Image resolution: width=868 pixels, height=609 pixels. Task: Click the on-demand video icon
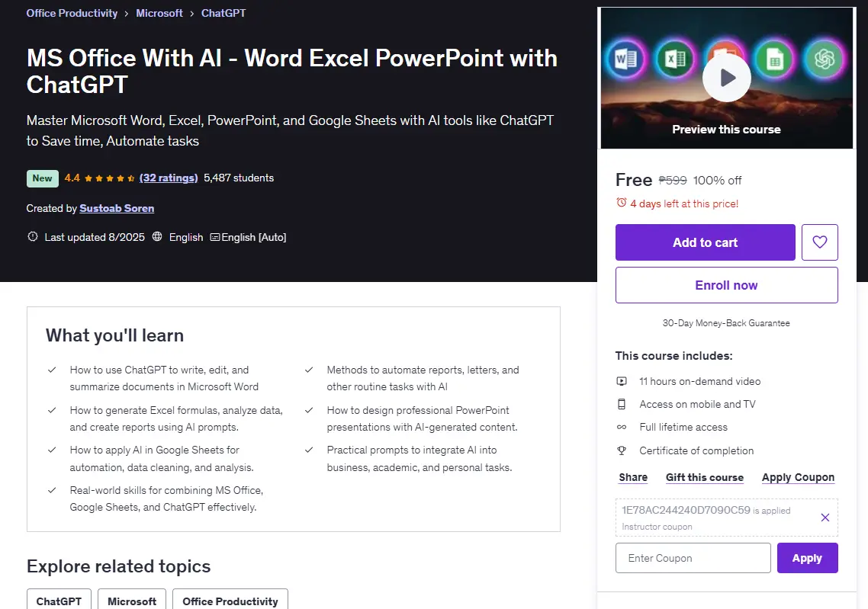(x=622, y=381)
